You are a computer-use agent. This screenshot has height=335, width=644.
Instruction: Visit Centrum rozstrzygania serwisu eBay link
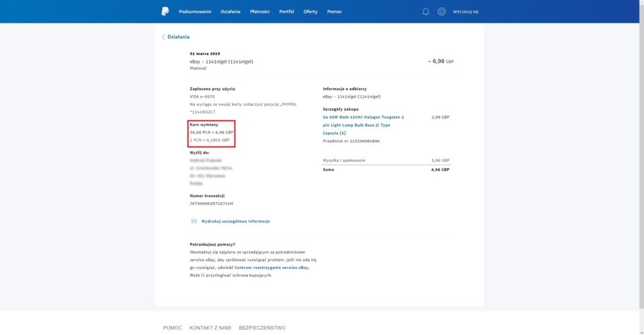pyautogui.click(x=272, y=268)
